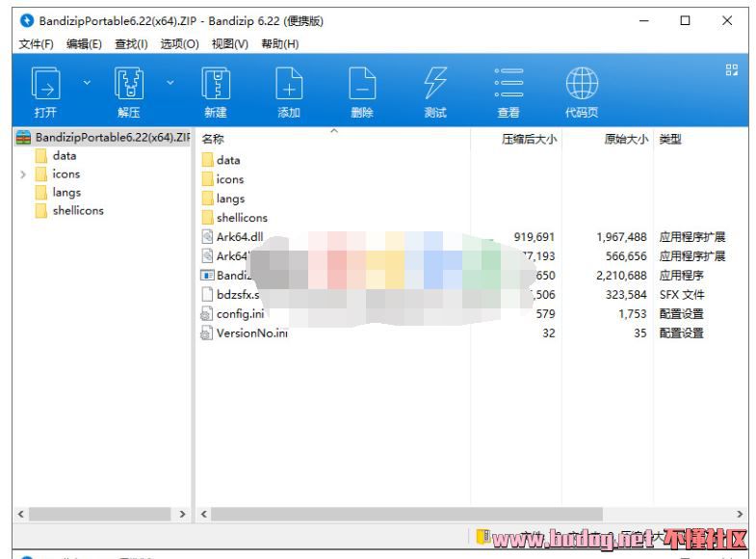Image resolution: width=756 pixels, height=559 pixels.
Task: Open the 查找(I) menu
Action: tap(131, 44)
